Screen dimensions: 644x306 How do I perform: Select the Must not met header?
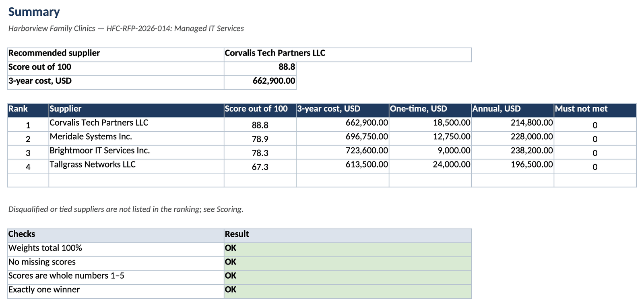(595, 110)
